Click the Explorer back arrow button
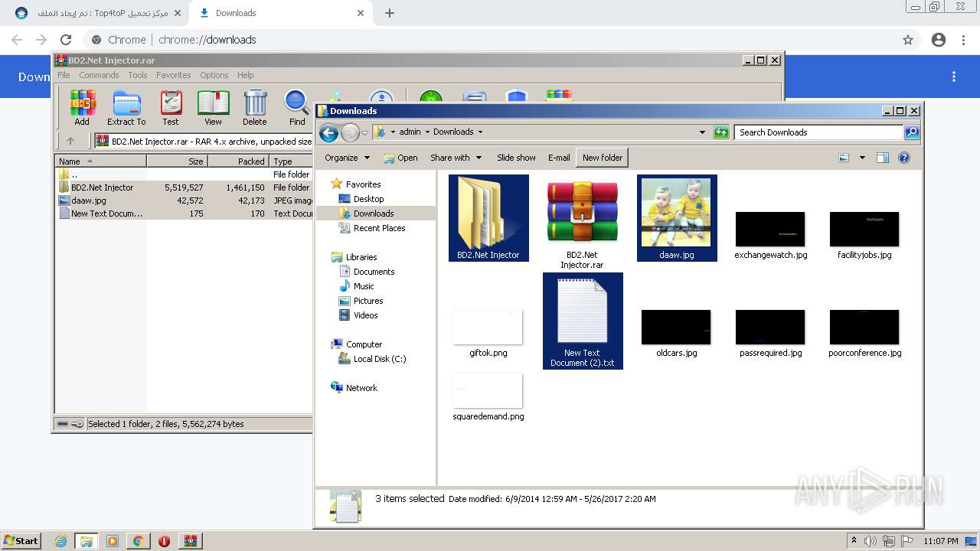Viewport: 980px width, 551px height. [x=329, y=132]
